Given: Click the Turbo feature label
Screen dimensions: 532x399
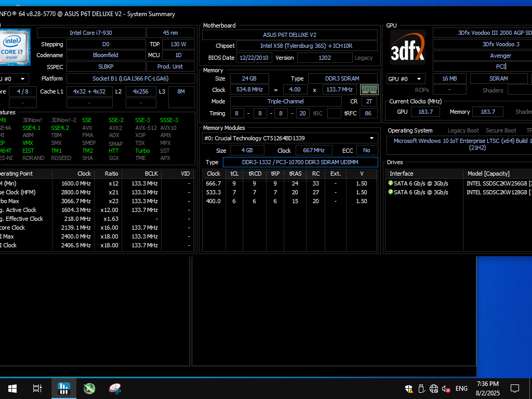Looking at the screenshot, I should click(x=142, y=151).
